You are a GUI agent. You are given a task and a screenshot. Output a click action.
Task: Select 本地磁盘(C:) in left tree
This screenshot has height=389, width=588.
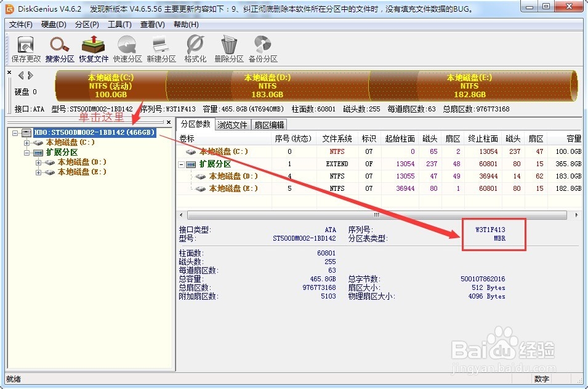tap(70, 142)
